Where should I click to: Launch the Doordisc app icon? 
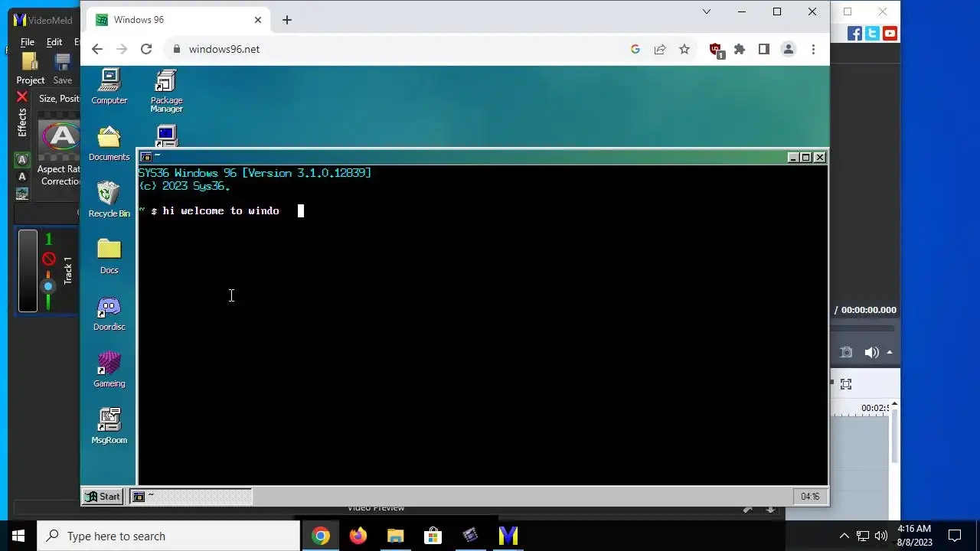tap(109, 313)
